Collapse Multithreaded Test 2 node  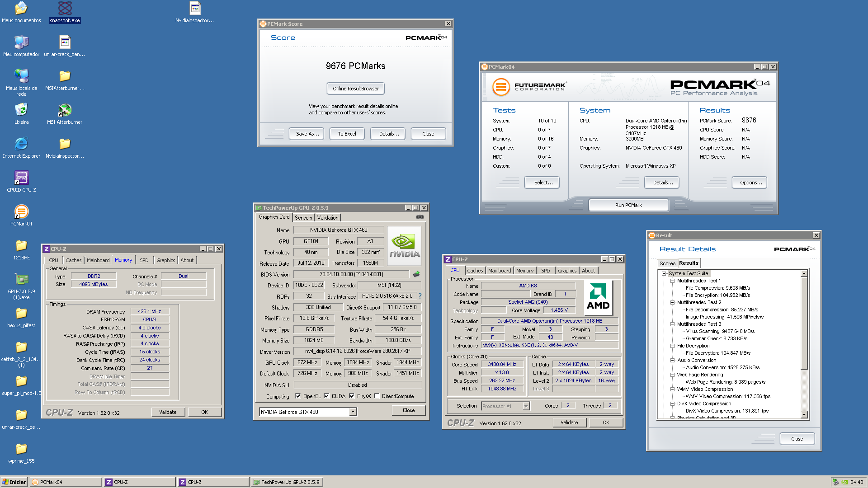click(x=672, y=302)
